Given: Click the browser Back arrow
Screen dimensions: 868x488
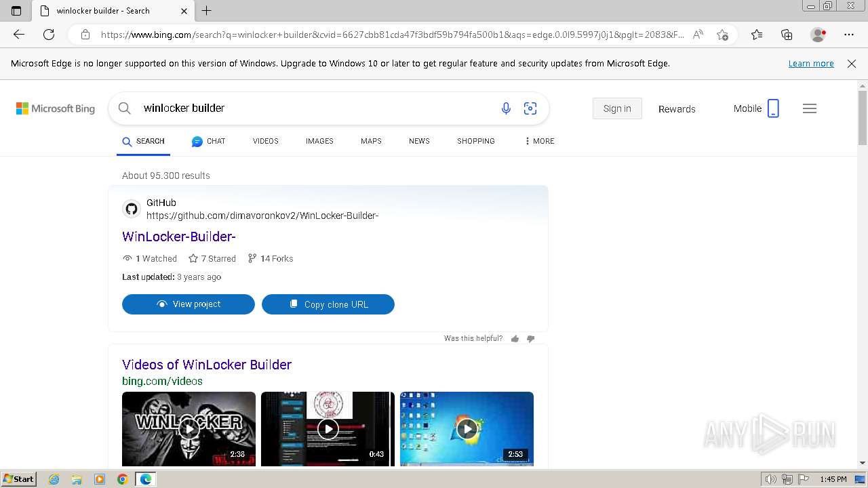Looking at the screenshot, I should [x=18, y=35].
